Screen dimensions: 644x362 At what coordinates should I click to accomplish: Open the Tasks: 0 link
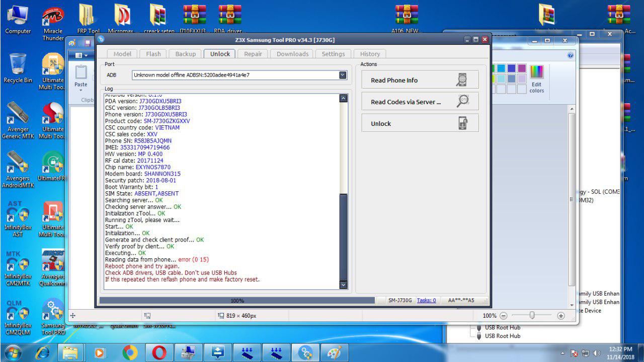click(x=426, y=300)
